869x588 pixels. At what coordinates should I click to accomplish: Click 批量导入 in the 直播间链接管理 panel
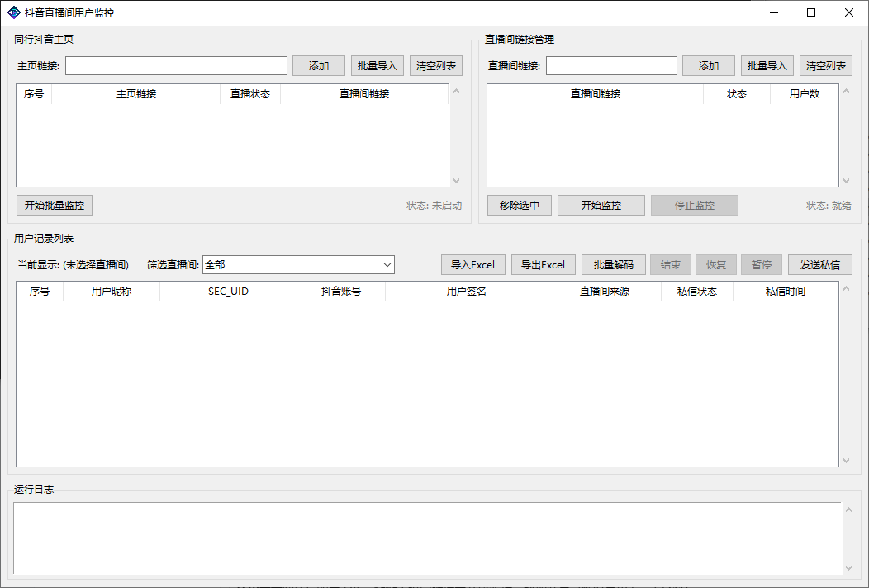[767, 65]
